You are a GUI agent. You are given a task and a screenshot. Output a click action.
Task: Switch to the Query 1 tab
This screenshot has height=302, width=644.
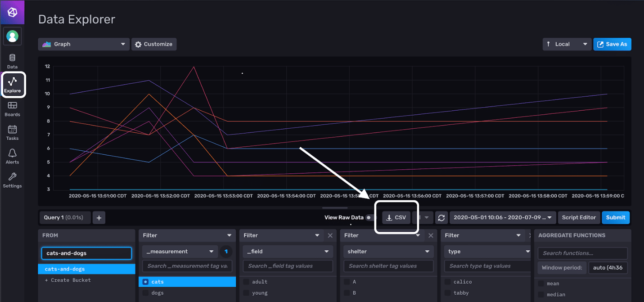pyautogui.click(x=65, y=217)
